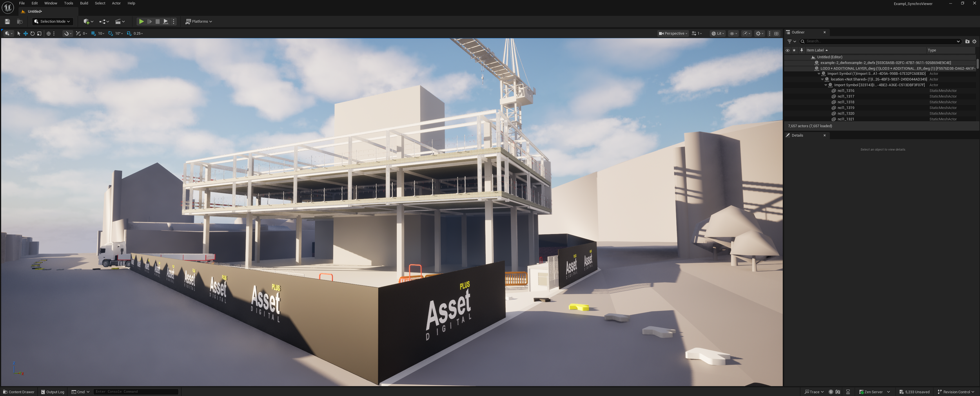The height and width of the screenshot is (396, 980).
Task: Toggle rotation snapping
Action: click(111, 34)
